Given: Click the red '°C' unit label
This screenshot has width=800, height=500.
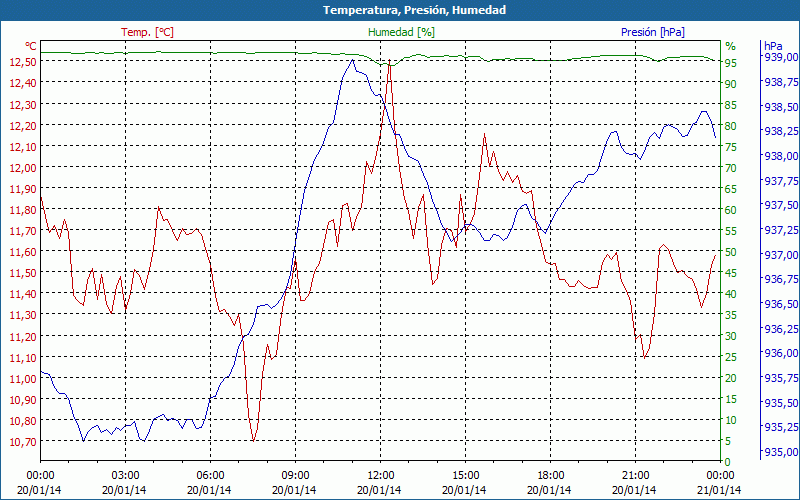Looking at the screenshot, I should click(x=31, y=46).
